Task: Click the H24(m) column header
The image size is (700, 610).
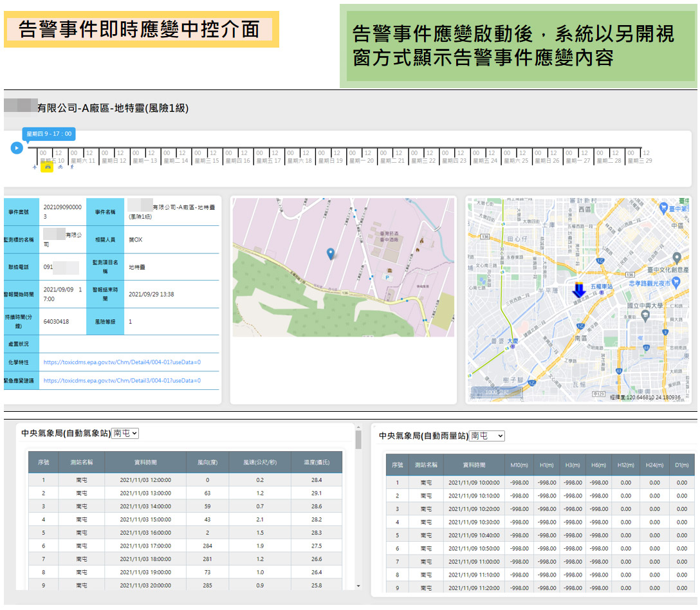Action: point(654,465)
